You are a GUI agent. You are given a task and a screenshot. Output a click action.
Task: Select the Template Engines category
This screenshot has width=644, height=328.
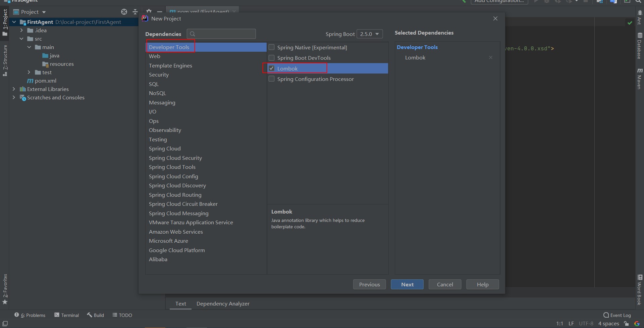point(206,65)
